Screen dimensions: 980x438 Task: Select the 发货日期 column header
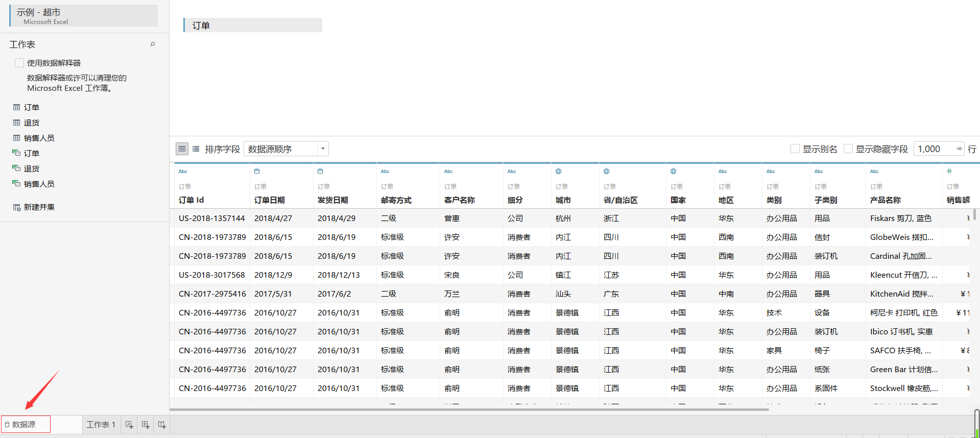(x=333, y=200)
